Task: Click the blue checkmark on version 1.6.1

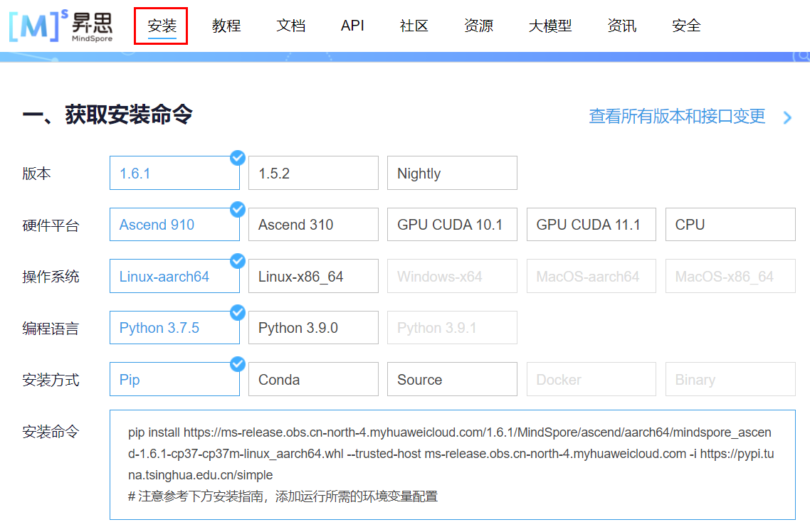Action: [238, 158]
